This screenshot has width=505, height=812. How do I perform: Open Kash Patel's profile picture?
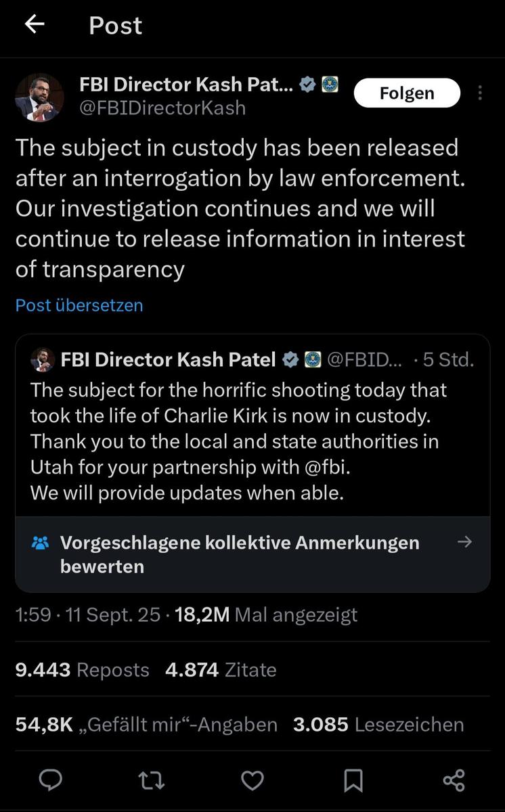(x=39, y=97)
